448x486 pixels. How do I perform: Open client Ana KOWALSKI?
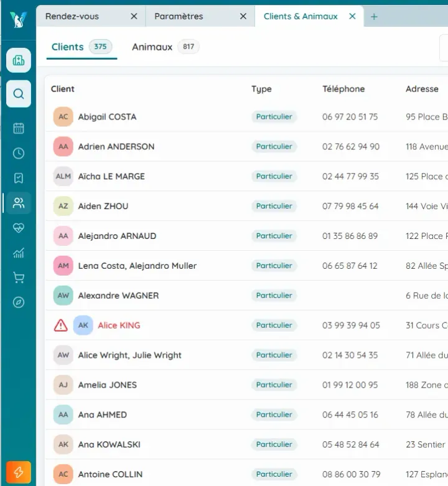pyautogui.click(x=110, y=444)
